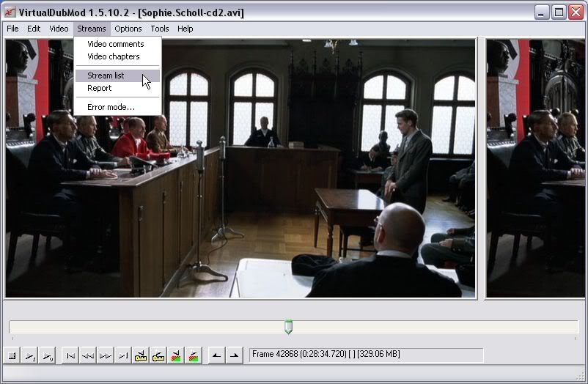Go to the next keyframe
Viewport: 588px width, 384px height.
158,355
